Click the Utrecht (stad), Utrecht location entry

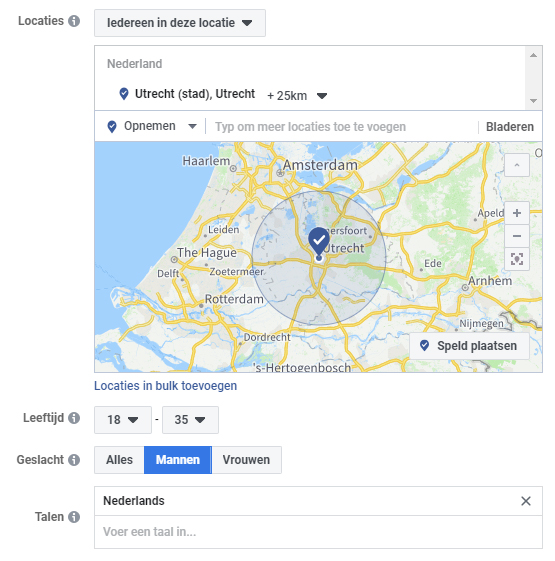coord(195,94)
